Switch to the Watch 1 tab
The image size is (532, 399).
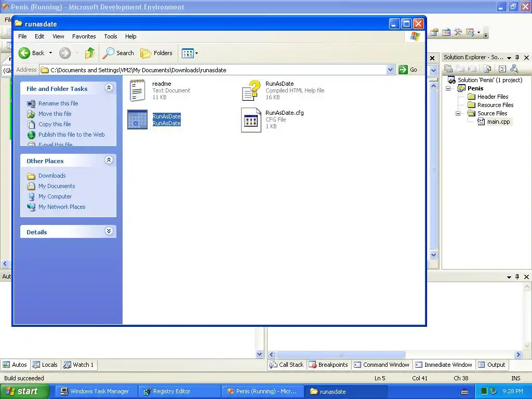pos(79,365)
